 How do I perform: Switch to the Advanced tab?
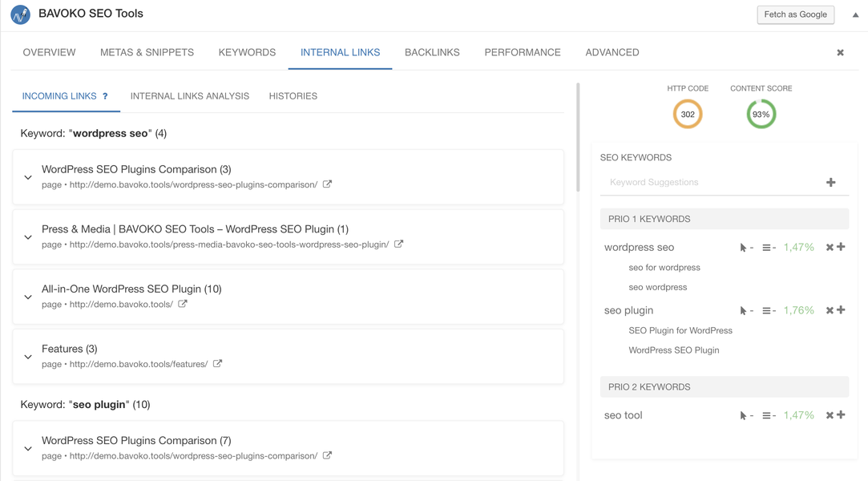(x=612, y=53)
